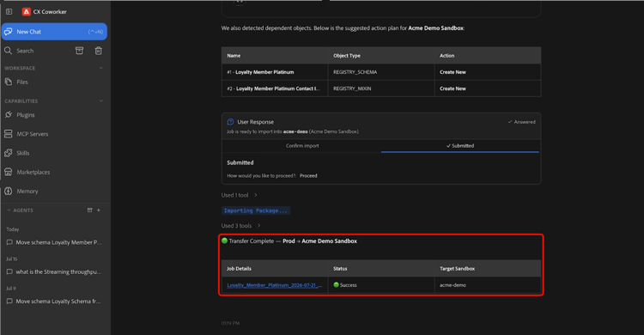Toggle the sidebar panel icon
Screen dimensions: 644x335
(9, 11)
